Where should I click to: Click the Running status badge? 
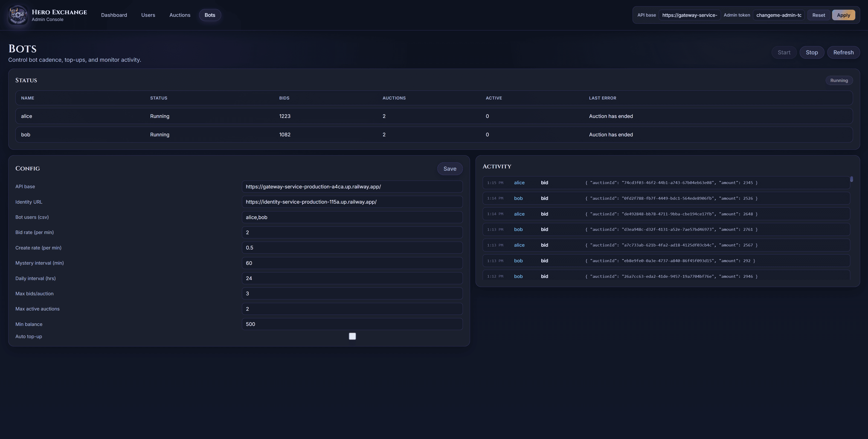click(839, 80)
